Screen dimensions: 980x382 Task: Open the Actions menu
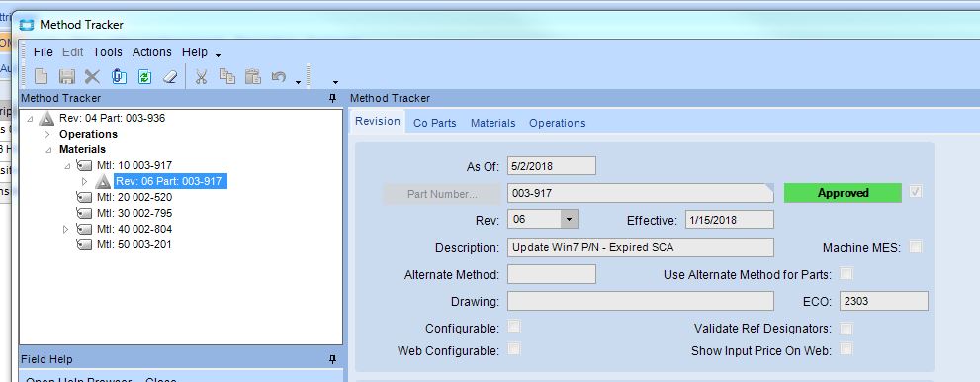point(152,51)
